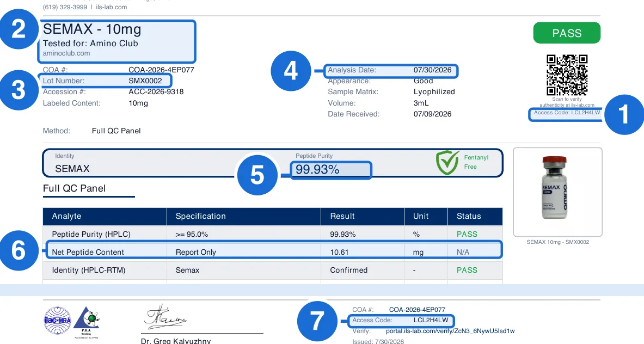The image size is (644, 344).
Task: Select accession number ACC-2026-9318
Action: point(156,92)
